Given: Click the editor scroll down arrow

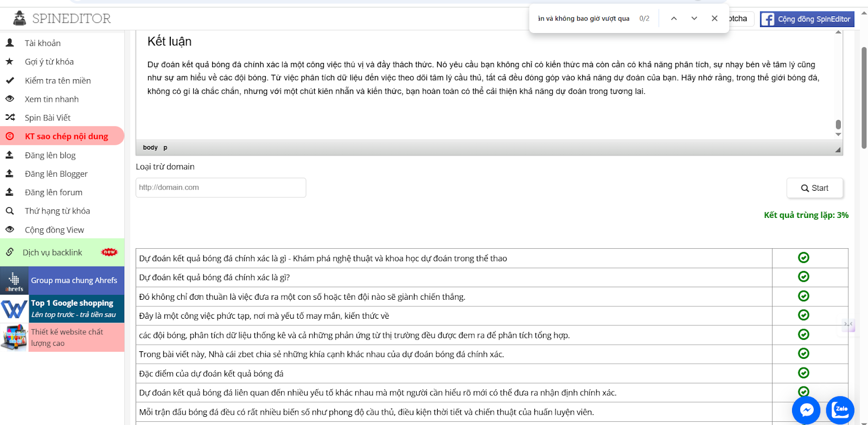Looking at the screenshot, I should point(838,134).
